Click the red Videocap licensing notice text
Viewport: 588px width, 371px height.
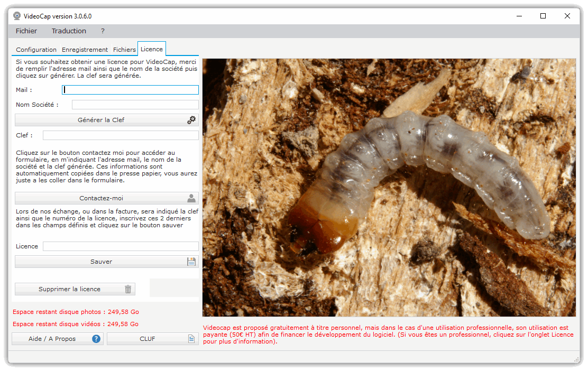click(388, 335)
